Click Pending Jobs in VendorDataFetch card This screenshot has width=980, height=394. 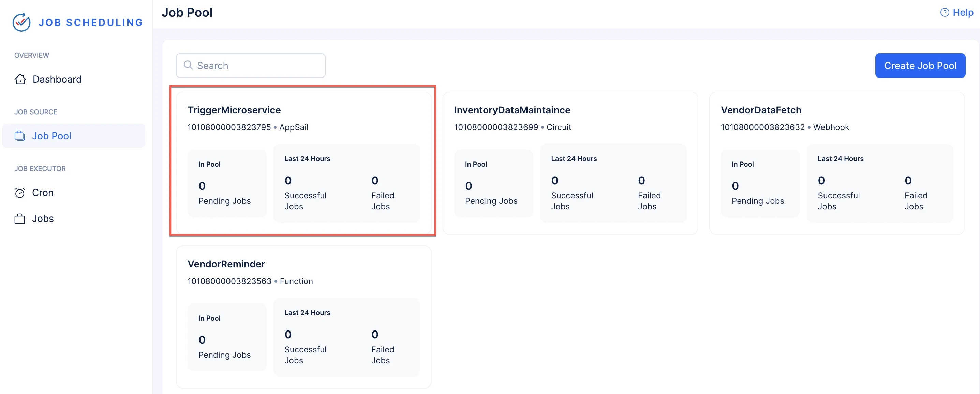tap(757, 201)
